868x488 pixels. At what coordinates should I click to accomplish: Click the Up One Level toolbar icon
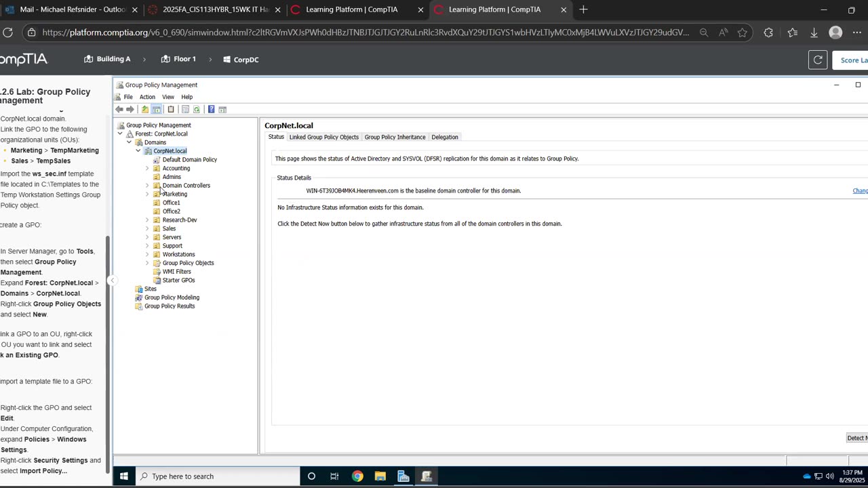pyautogui.click(x=144, y=109)
